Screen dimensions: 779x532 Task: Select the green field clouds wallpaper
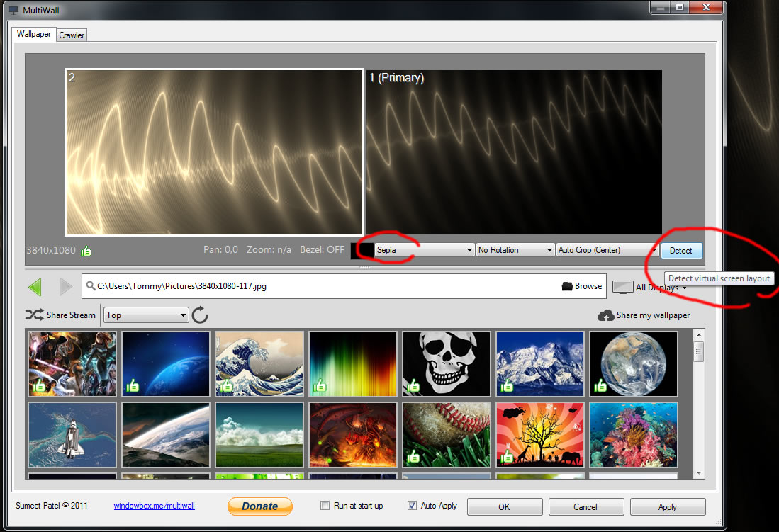point(259,435)
